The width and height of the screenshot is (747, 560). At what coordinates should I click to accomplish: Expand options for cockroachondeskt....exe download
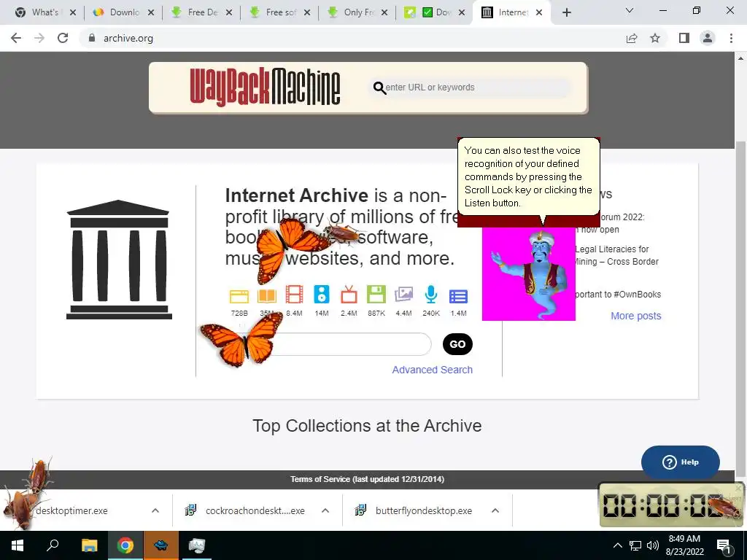pos(325,510)
